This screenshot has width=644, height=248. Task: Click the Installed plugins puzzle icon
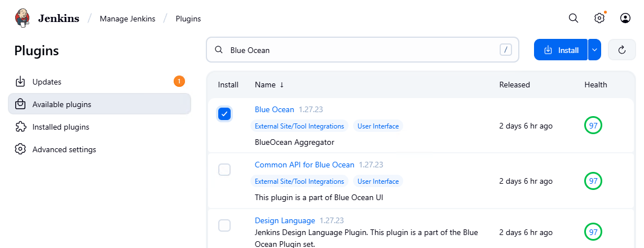20,127
